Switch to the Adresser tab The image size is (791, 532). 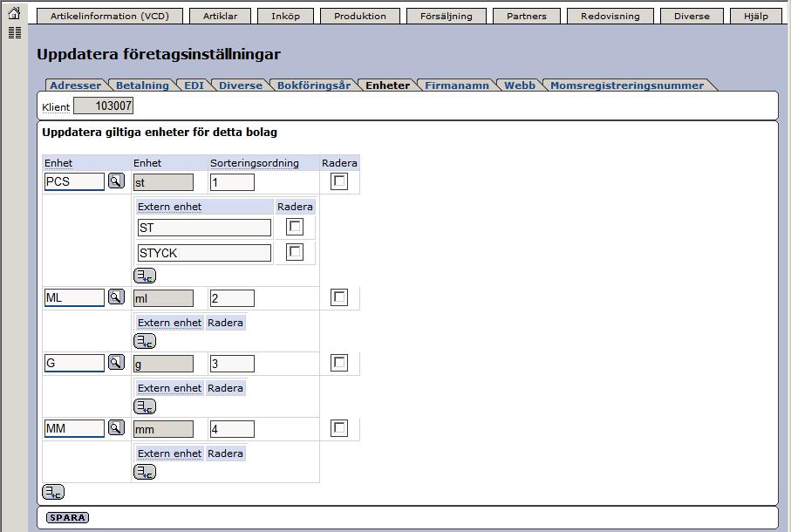pyautogui.click(x=76, y=85)
